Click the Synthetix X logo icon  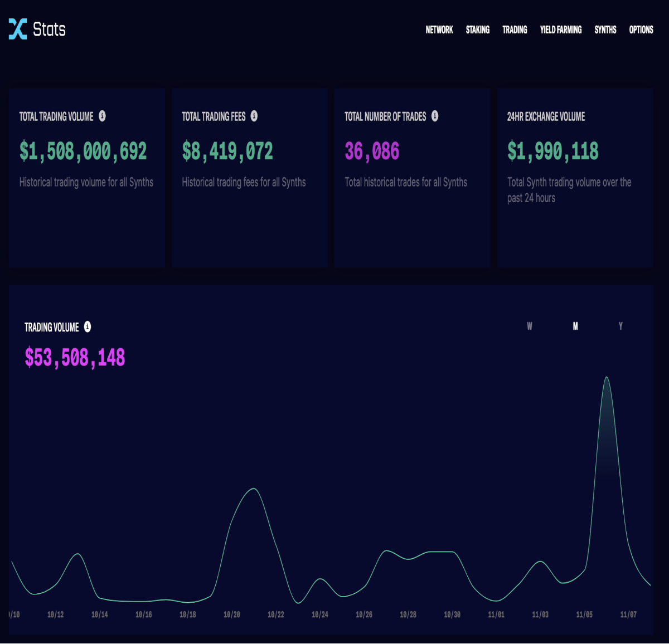[18, 29]
